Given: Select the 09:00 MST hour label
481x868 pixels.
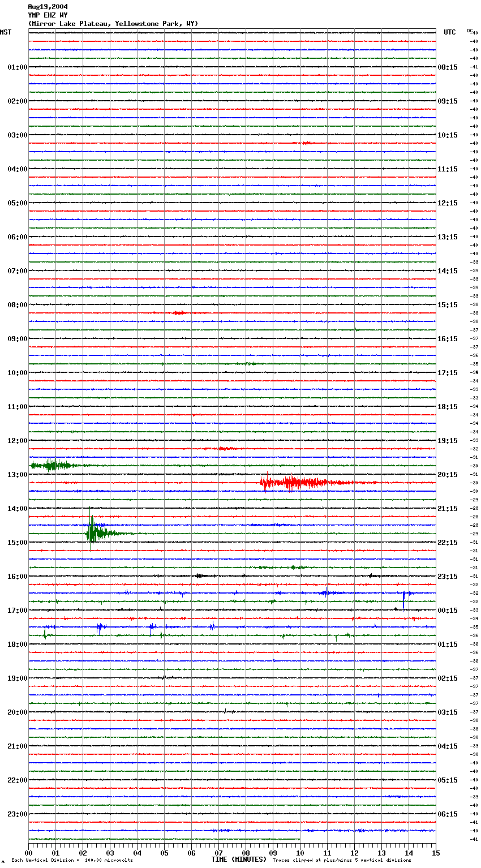Looking at the screenshot, I should click(x=18, y=339).
